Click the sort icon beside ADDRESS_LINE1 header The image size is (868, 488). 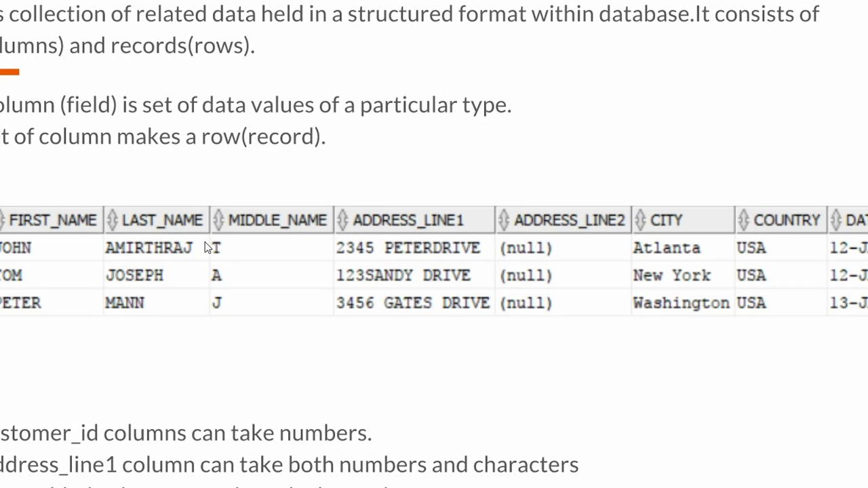[343, 220]
